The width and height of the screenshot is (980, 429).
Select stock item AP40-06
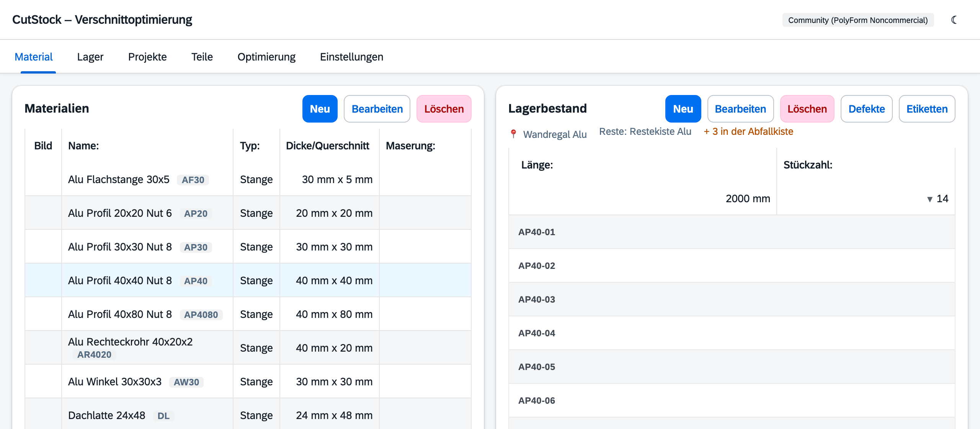732,401
